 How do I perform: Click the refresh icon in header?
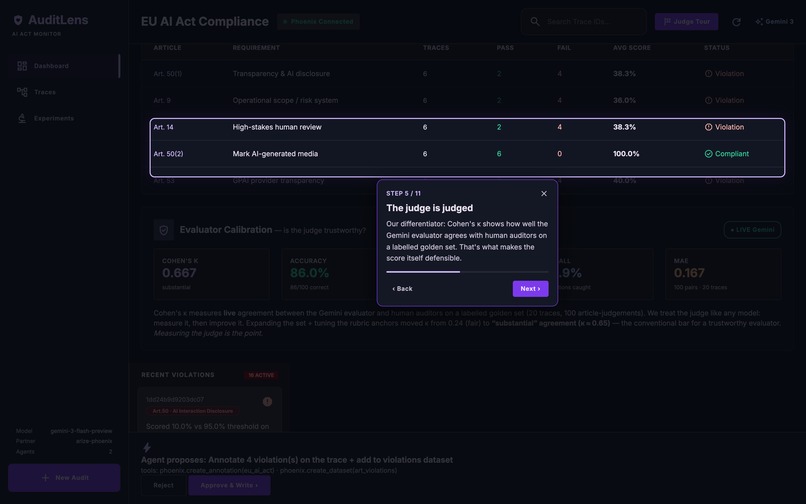point(736,22)
